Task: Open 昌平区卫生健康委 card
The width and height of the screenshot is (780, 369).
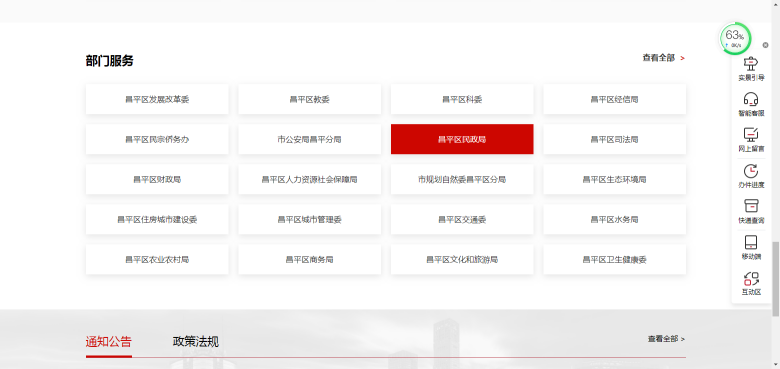Action: [x=614, y=259]
